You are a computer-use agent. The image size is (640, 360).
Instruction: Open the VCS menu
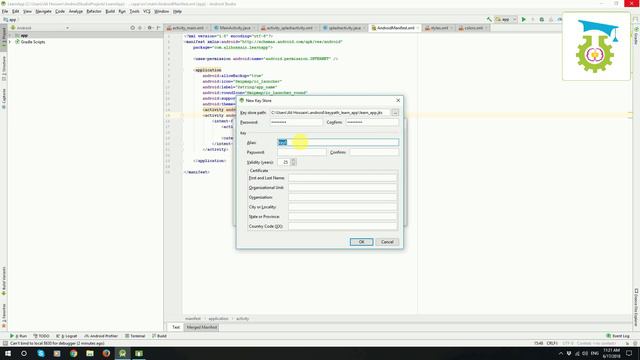147,11
